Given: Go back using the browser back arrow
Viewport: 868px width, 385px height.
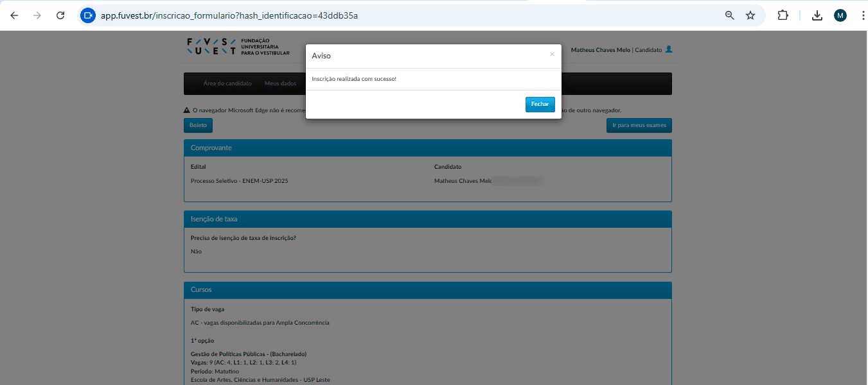Looking at the screenshot, I should (x=14, y=15).
